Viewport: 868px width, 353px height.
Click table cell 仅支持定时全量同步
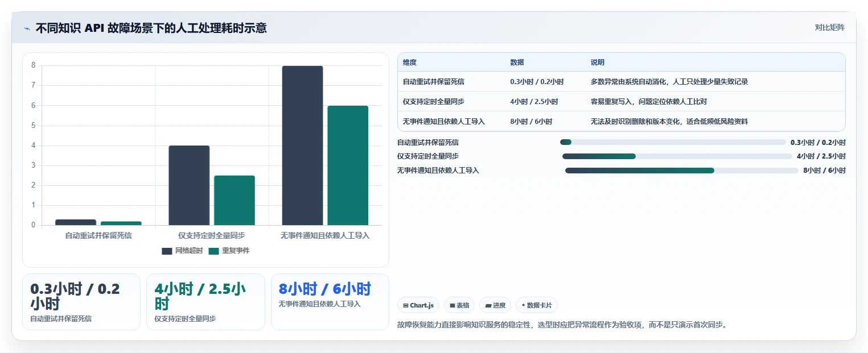434,102
